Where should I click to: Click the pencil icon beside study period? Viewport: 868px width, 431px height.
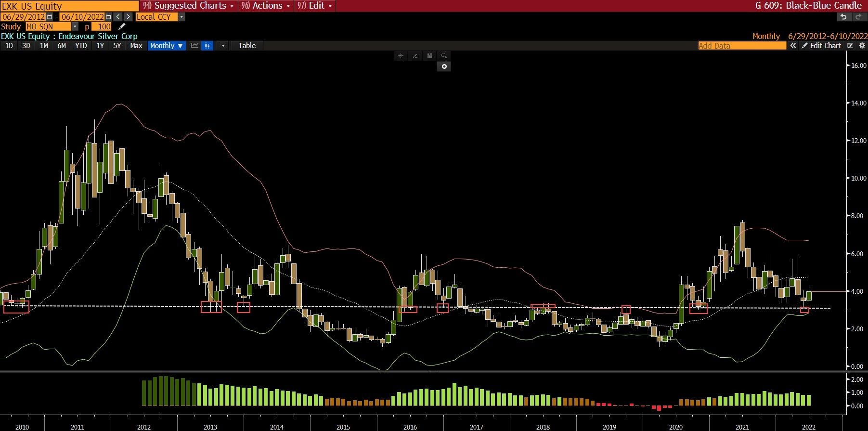[122, 26]
